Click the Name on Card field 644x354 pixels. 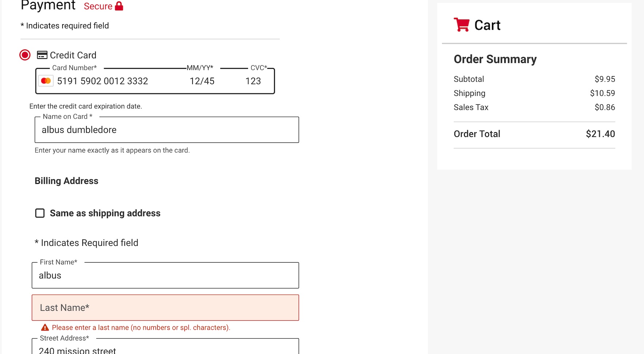[166, 130]
